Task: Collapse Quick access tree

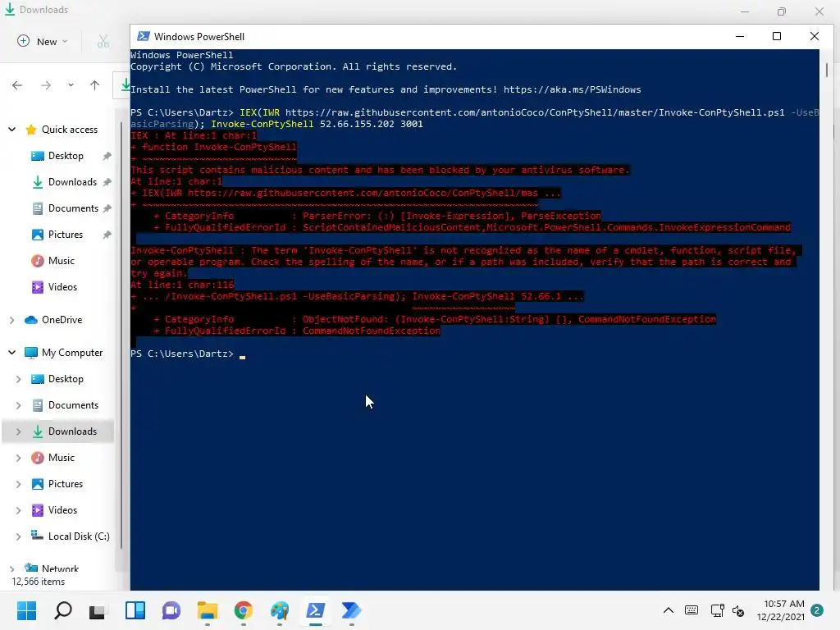Action: point(11,130)
